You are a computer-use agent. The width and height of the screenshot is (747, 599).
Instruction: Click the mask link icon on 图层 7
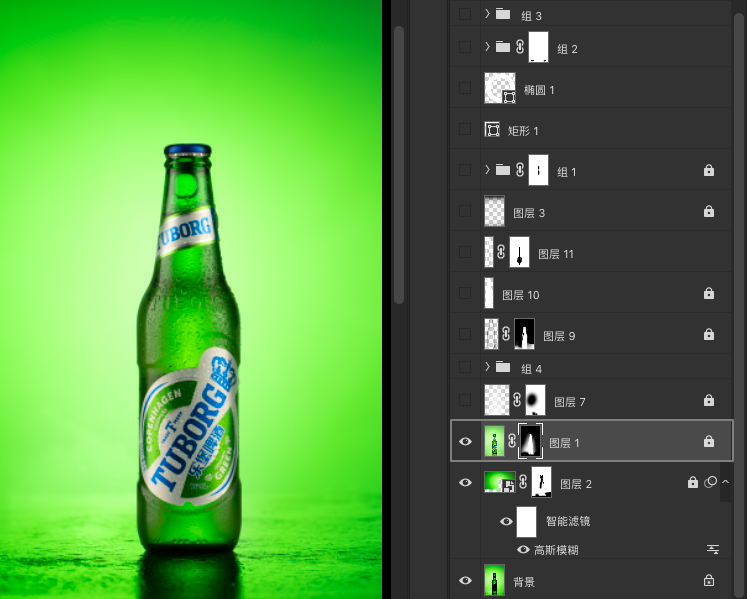(x=517, y=400)
